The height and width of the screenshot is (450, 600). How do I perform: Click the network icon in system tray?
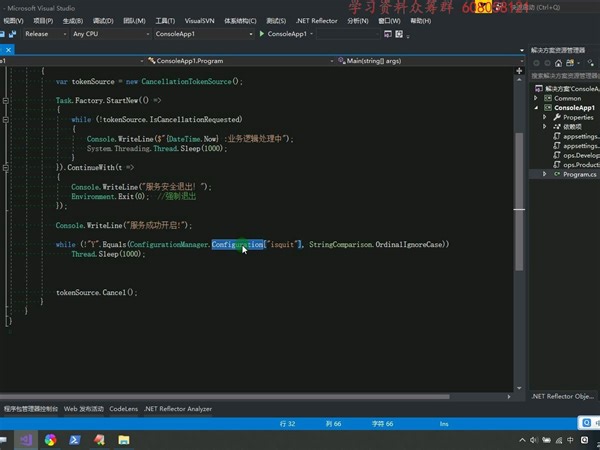click(x=559, y=440)
